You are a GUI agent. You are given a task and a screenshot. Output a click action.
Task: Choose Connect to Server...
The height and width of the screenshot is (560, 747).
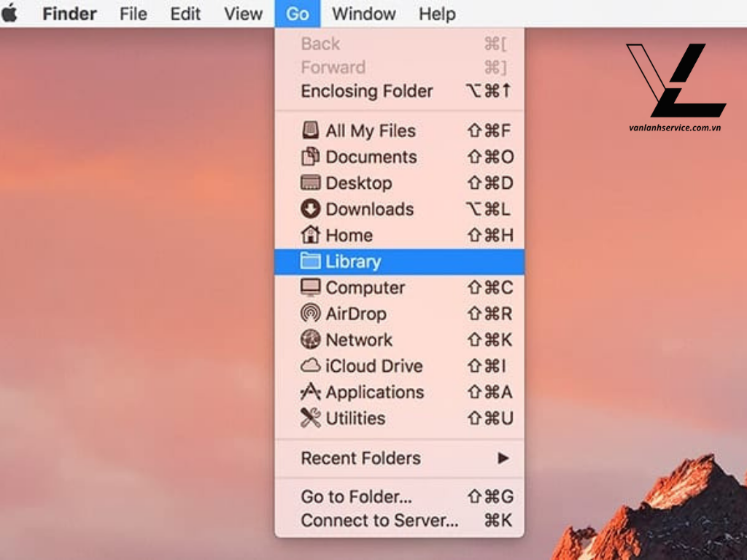[x=379, y=521]
